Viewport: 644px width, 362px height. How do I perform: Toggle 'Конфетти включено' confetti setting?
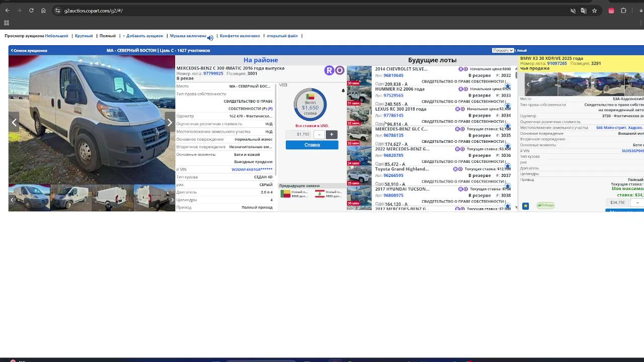pos(240,36)
